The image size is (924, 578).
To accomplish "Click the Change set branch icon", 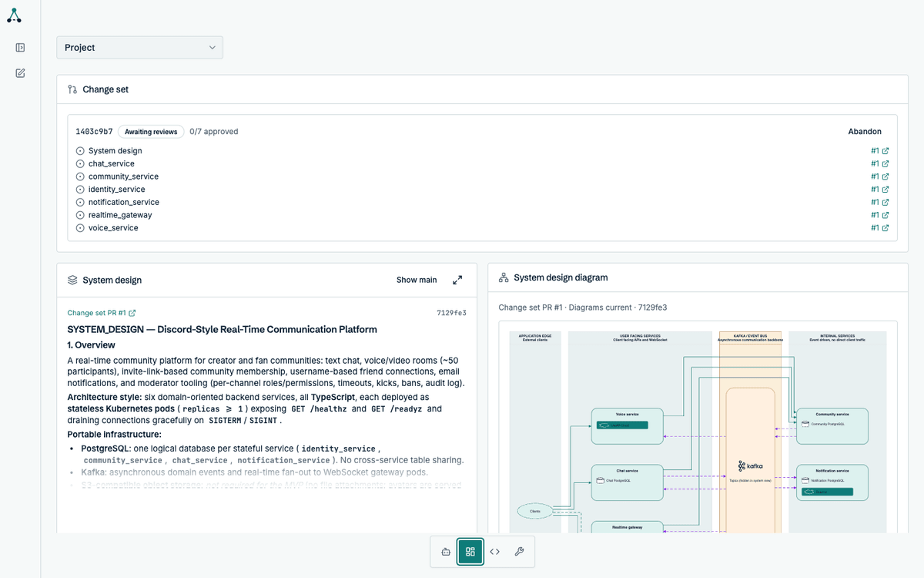I will (x=72, y=89).
